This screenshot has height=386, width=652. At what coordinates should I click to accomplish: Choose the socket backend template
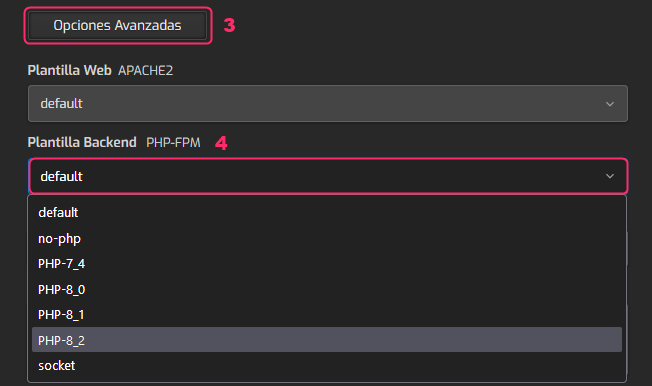[x=327, y=366]
